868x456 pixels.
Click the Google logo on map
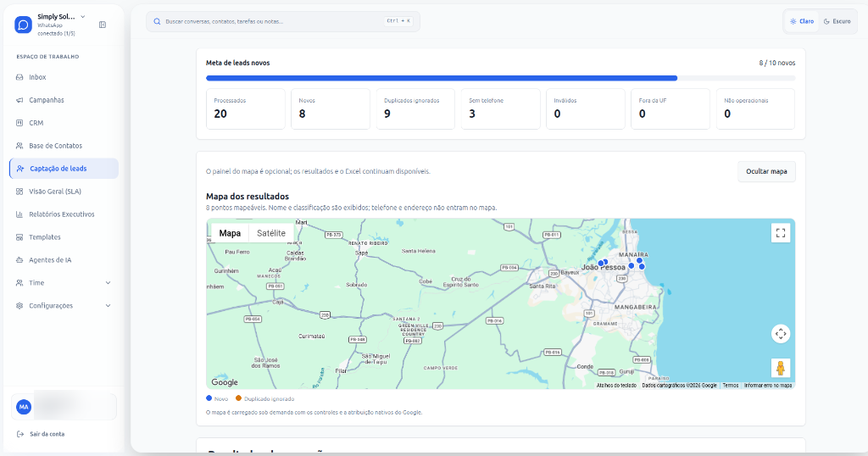pos(225,382)
